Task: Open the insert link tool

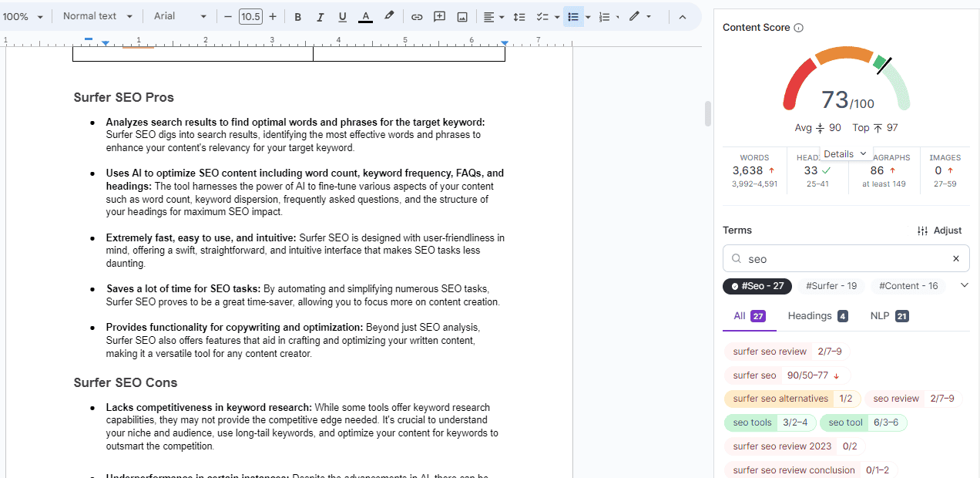Action: click(x=416, y=15)
